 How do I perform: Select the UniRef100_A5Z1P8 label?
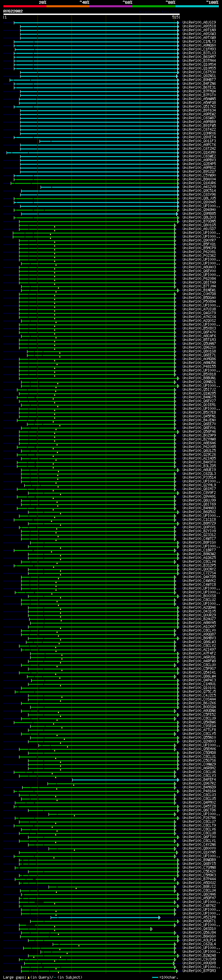click(199, 918)
